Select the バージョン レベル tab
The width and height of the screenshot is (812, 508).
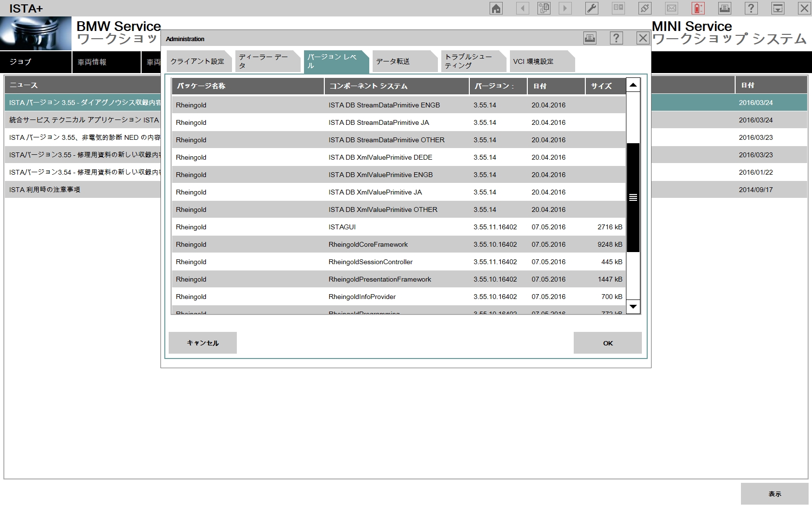tap(336, 61)
